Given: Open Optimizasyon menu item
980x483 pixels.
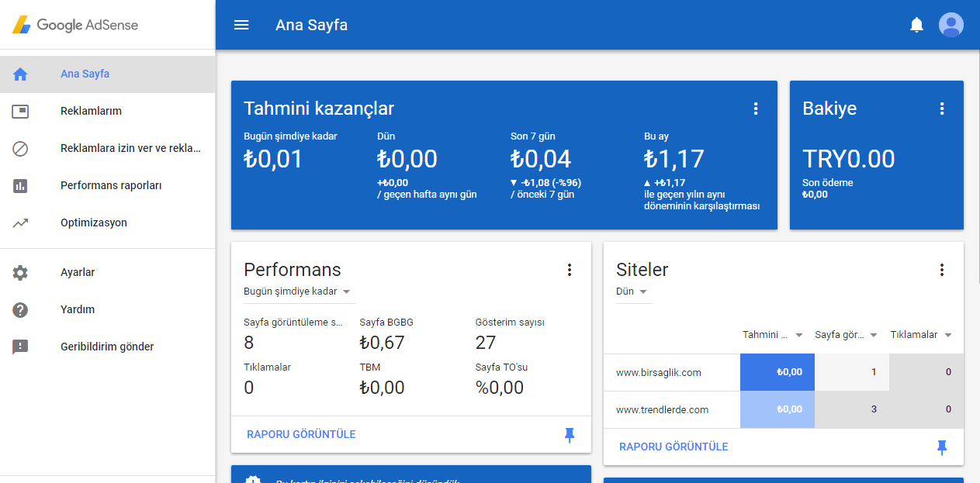Looking at the screenshot, I should [x=107, y=223].
